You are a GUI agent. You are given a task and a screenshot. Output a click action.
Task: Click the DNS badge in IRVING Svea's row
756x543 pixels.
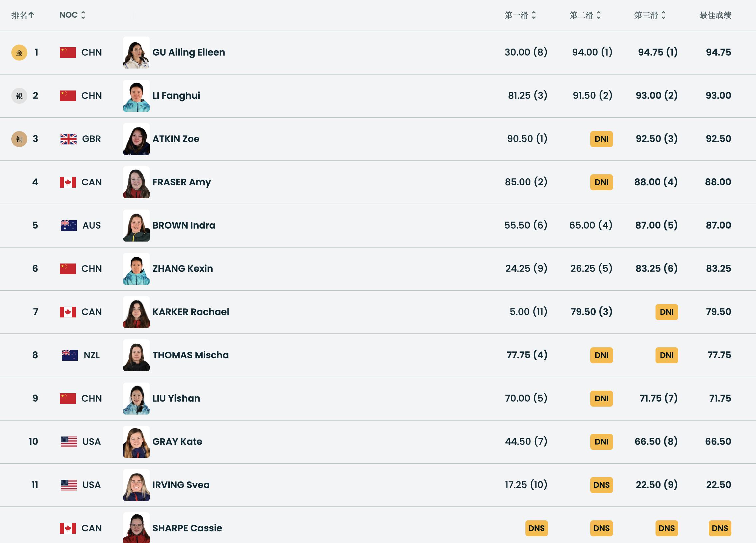coord(601,485)
